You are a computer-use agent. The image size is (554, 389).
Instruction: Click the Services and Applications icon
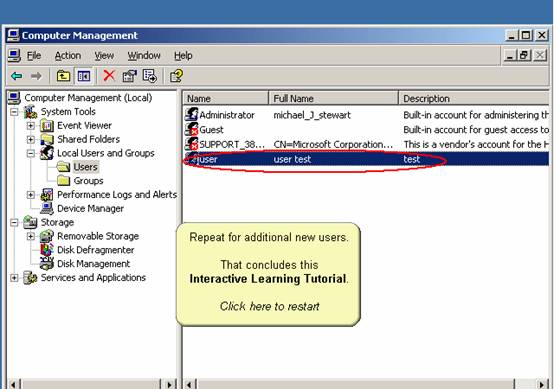pos(30,277)
